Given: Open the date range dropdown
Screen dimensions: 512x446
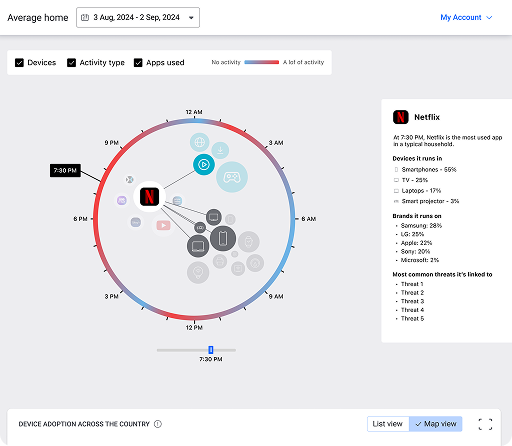Looking at the screenshot, I should [138, 17].
